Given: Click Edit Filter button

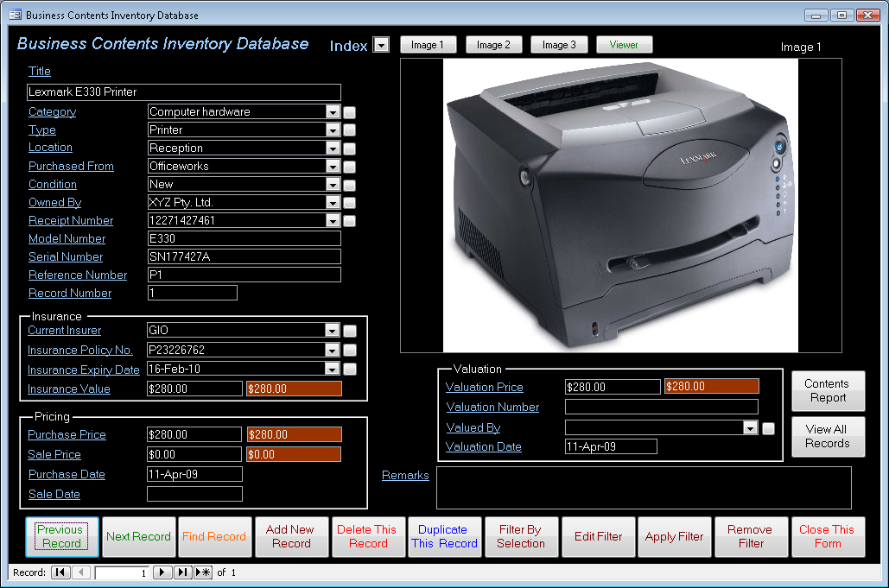Looking at the screenshot, I should point(598,536).
